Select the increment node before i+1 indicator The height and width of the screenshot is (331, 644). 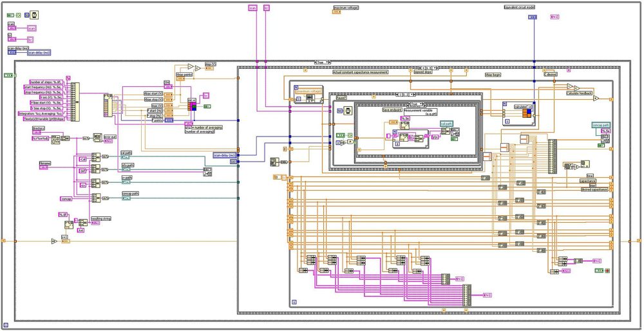[x=54, y=241]
